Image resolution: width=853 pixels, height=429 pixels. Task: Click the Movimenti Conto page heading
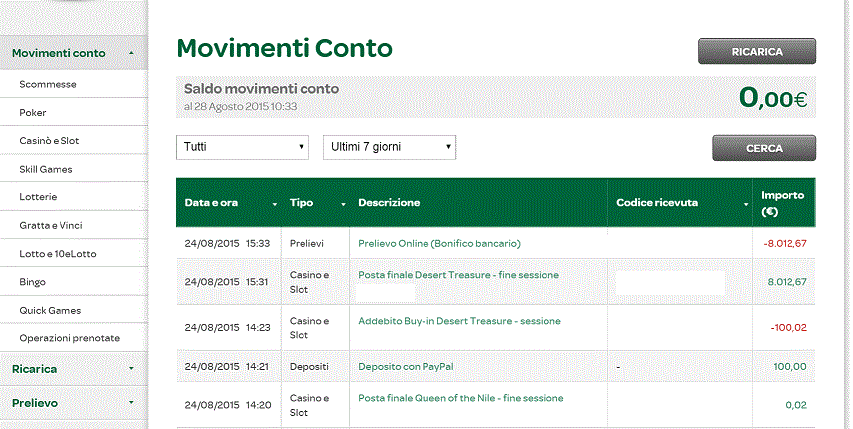(x=285, y=48)
